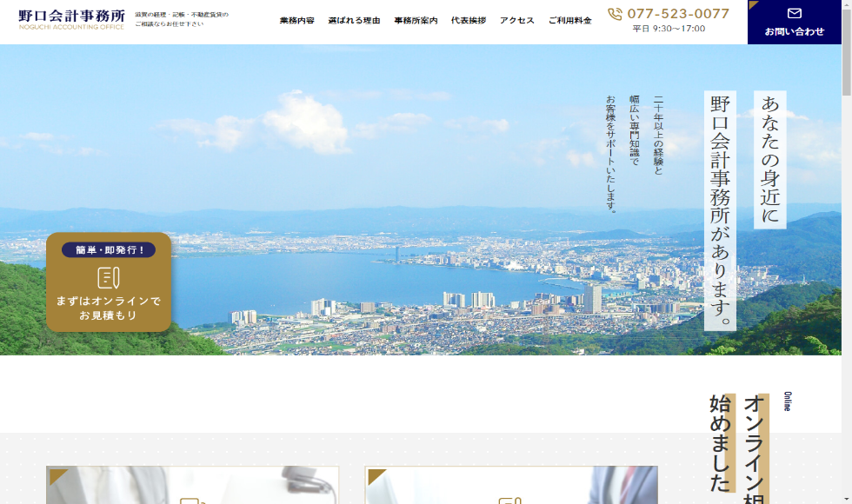Open the 選ばれる理由 menu item
Image resolution: width=852 pixels, height=504 pixels.
354,21
